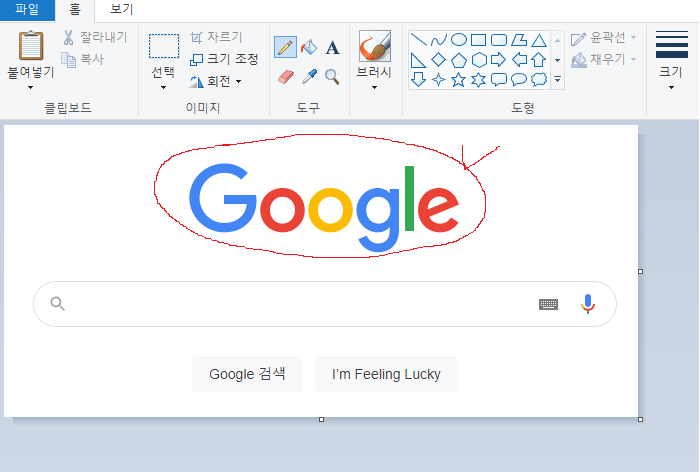Choose the Rounded rectangular callout shape

tap(499, 79)
